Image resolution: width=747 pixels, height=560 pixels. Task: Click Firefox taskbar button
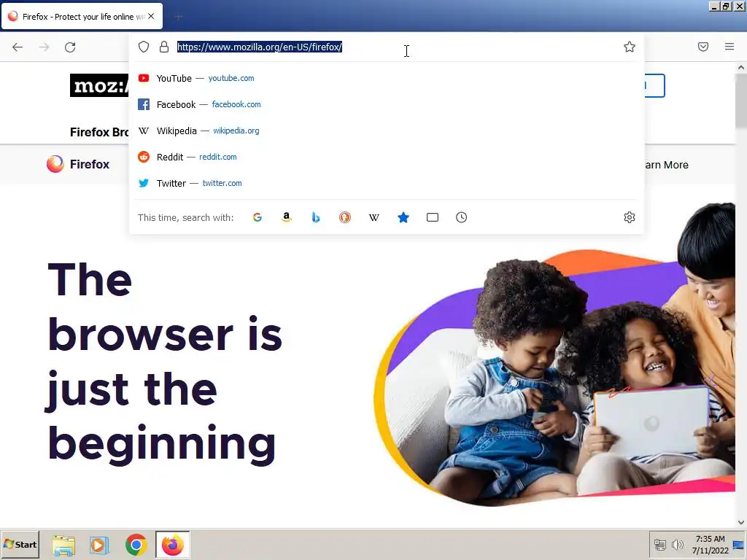click(172, 545)
